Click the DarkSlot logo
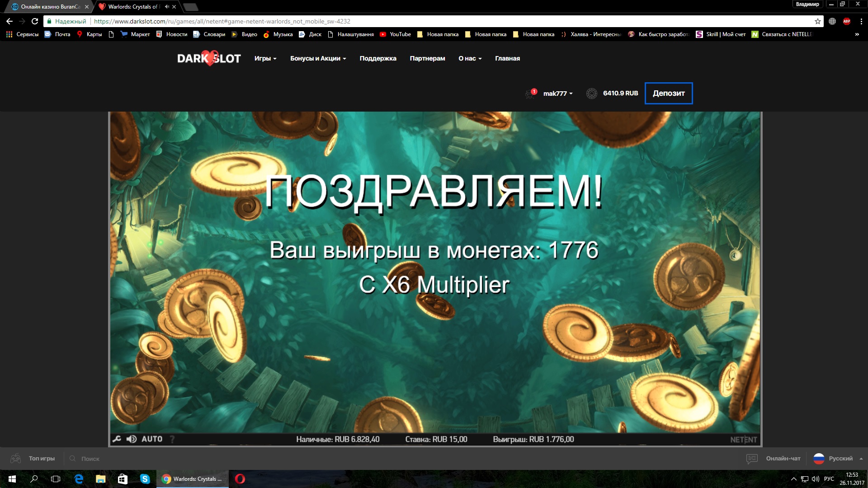The width and height of the screenshot is (868, 488). point(209,58)
